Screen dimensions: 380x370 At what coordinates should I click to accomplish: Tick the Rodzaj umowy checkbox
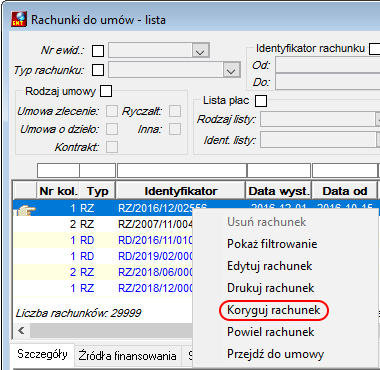pyautogui.click(x=106, y=91)
